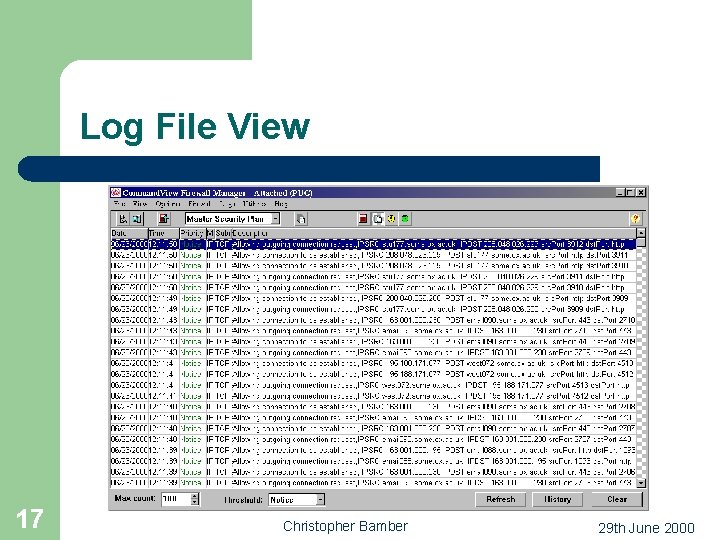Open the View menu
Viewport: 720px width, 540px height.
point(140,203)
